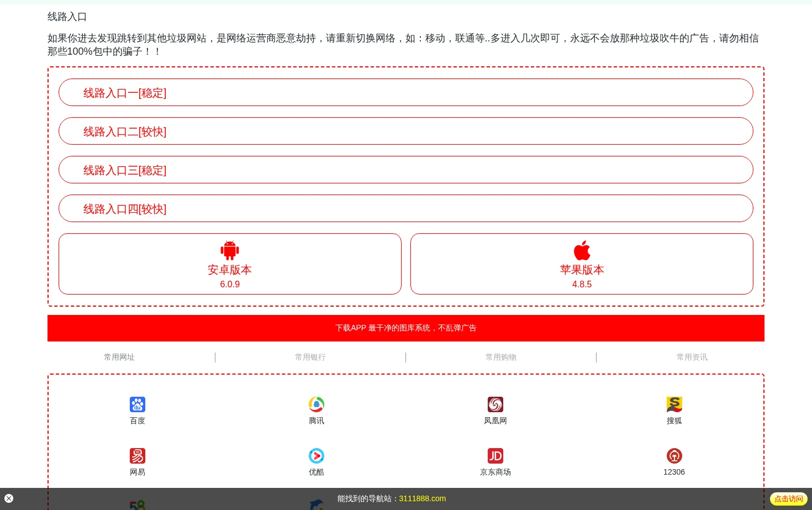Open the 12306 railway icon
Image resolution: width=812 pixels, height=510 pixels.
pyautogui.click(x=674, y=456)
